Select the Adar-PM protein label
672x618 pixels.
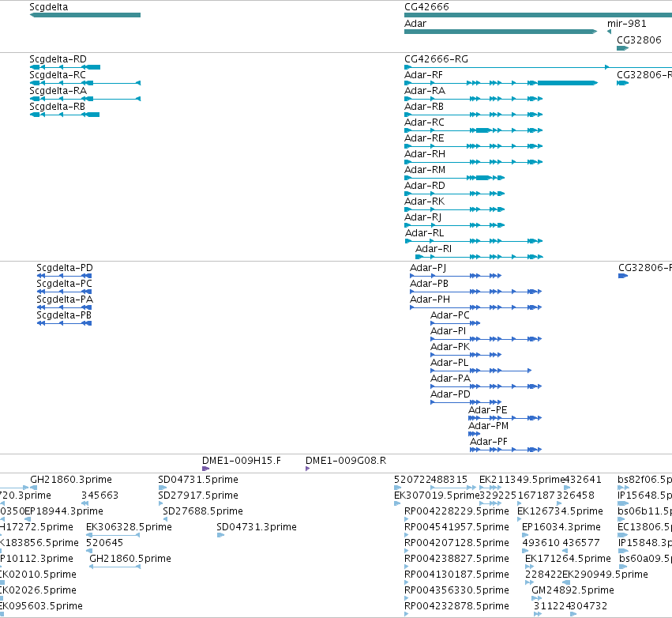(488, 427)
